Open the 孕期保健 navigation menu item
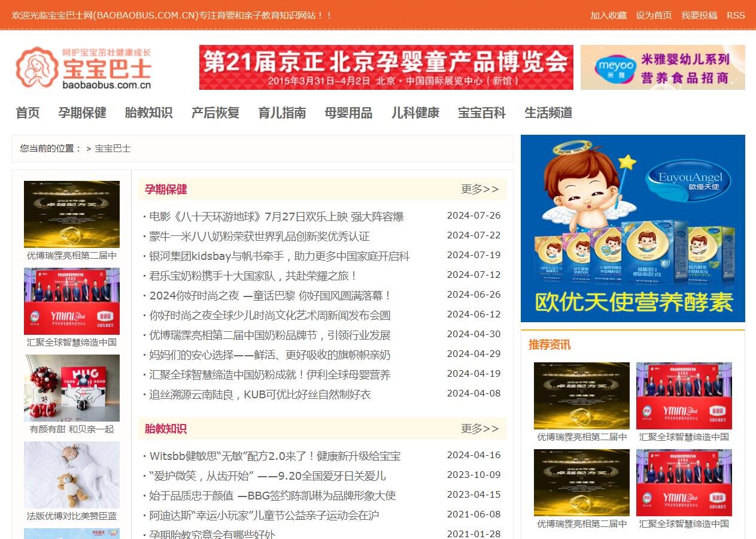756x539 pixels. [x=82, y=113]
